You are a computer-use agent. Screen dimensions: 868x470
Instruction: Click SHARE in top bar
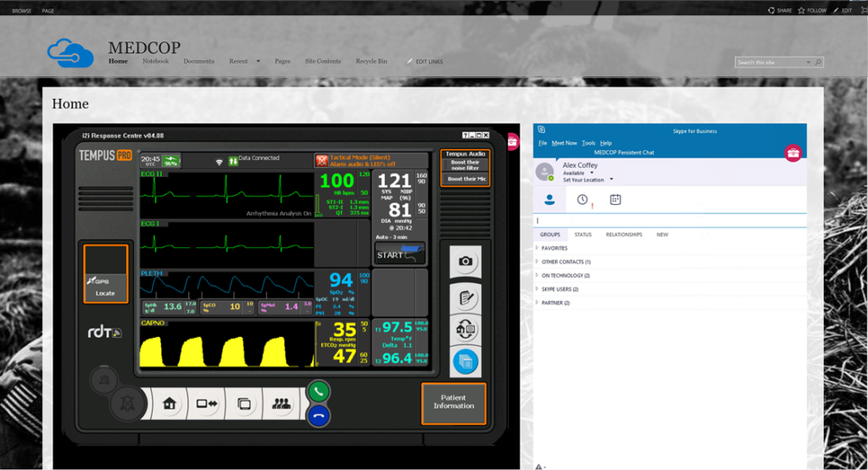click(x=780, y=10)
